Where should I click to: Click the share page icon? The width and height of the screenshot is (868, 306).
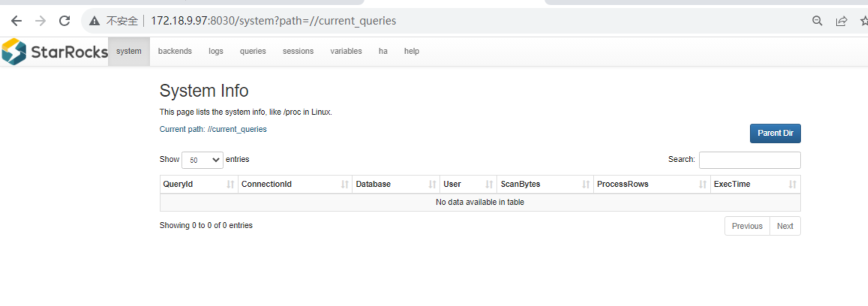click(x=841, y=21)
